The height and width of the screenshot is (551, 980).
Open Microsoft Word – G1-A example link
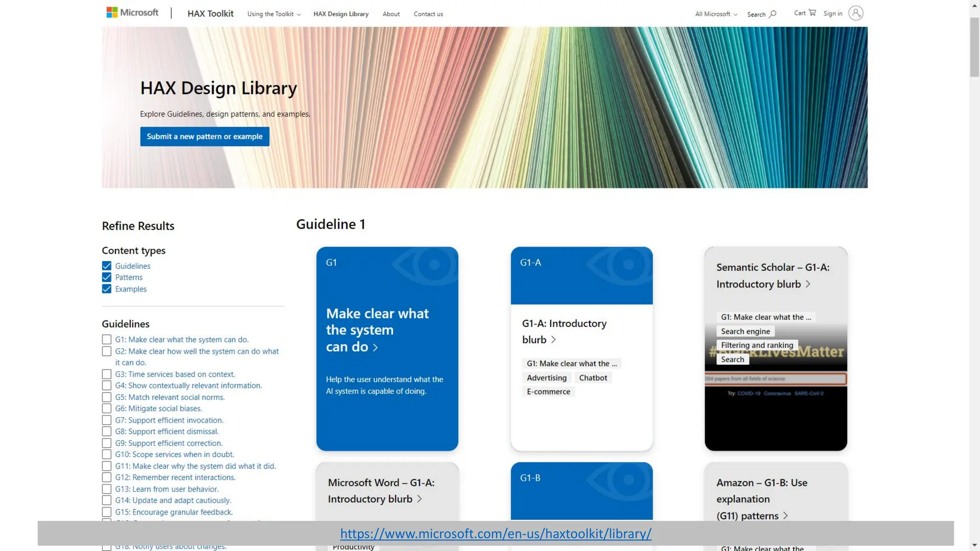click(x=381, y=491)
